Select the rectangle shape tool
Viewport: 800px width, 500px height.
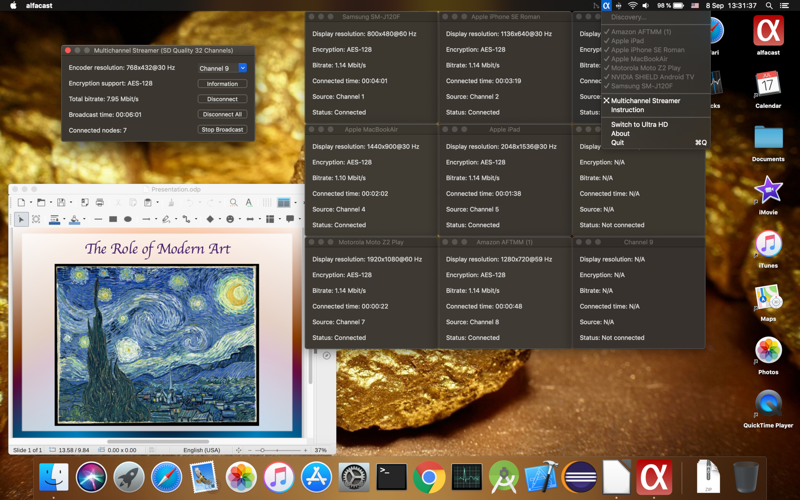pyautogui.click(x=112, y=219)
